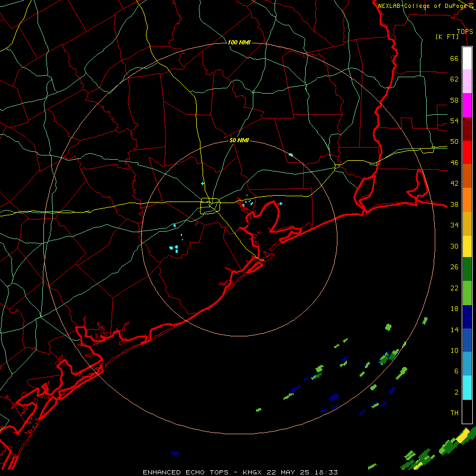476x476 pixels.
Task: Click the "22 MAY 25" date text
Action: click(x=288, y=472)
